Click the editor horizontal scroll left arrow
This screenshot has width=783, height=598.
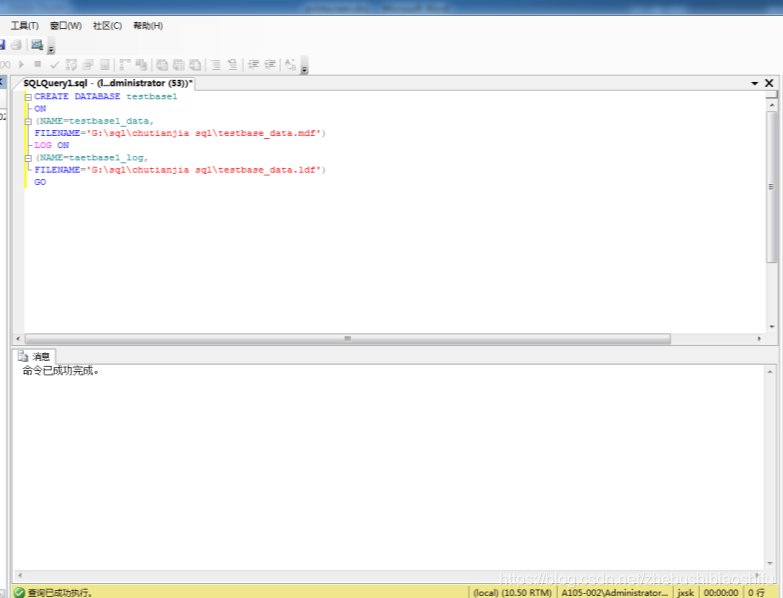pyautogui.click(x=18, y=338)
